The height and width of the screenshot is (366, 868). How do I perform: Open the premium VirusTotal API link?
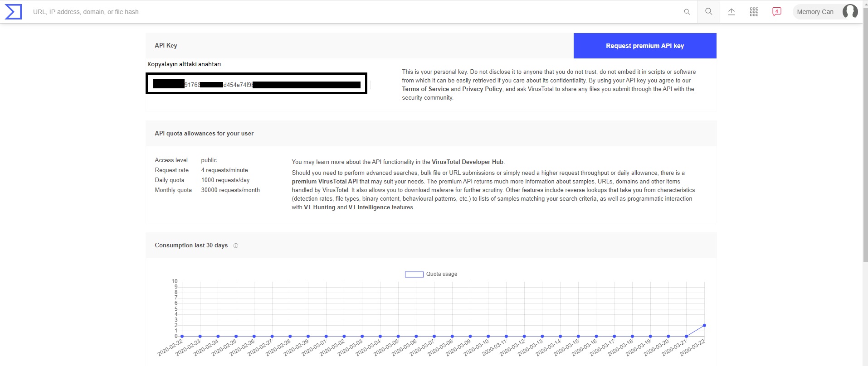pyautogui.click(x=325, y=181)
